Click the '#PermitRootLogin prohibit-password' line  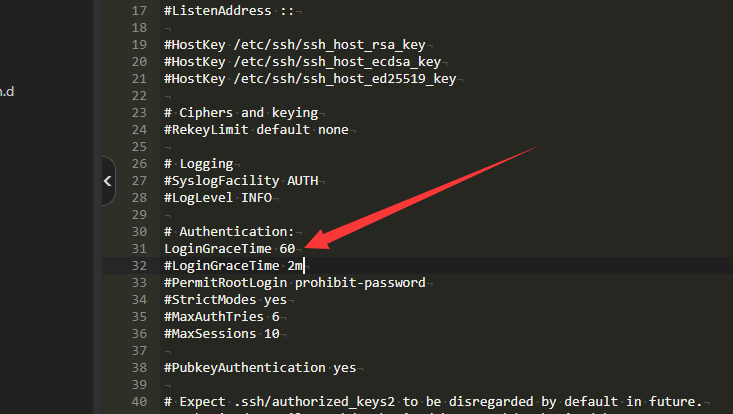point(294,283)
